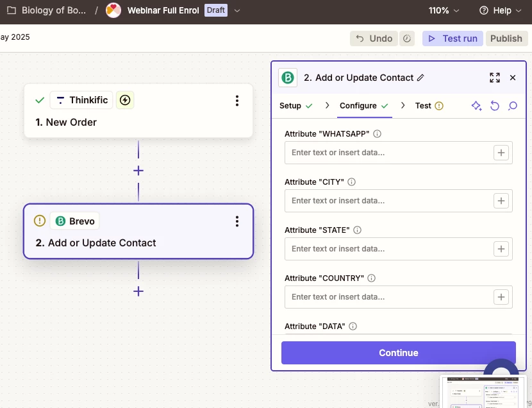This screenshot has width=532, height=408.
Task: Click the Publish button
Action: click(x=506, y=38)
